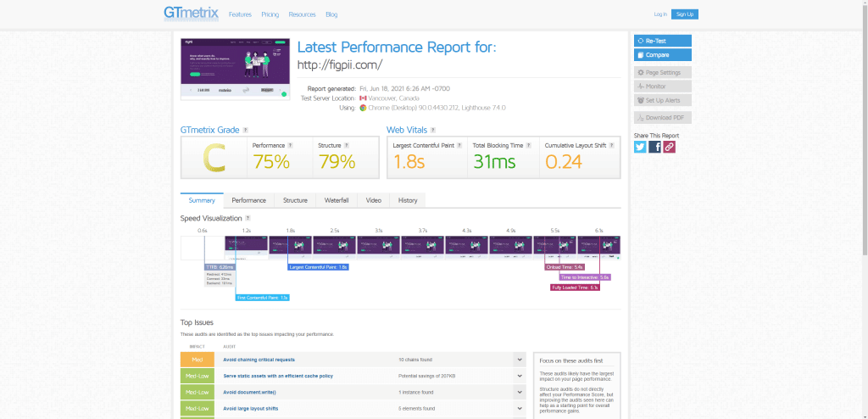Click help icon beside Largest Contentful Paint
This screenshot has height=419, width=868.
click(x=460, y=145)
